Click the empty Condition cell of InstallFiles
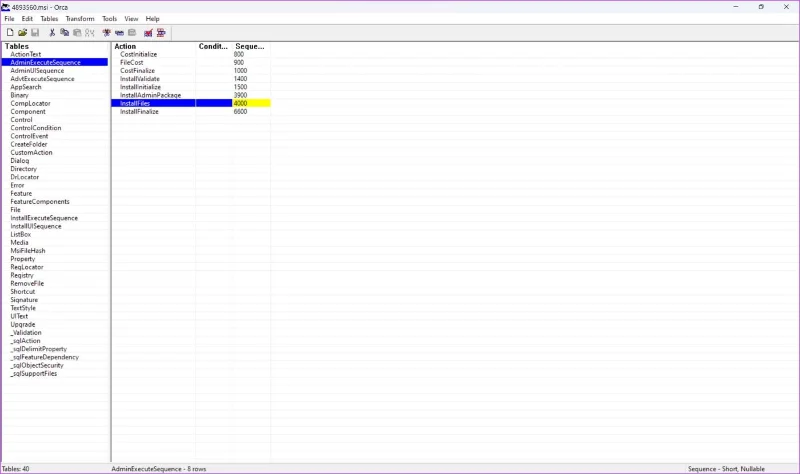Viewport: 800px width, 474px height. [x=214, y=103]
